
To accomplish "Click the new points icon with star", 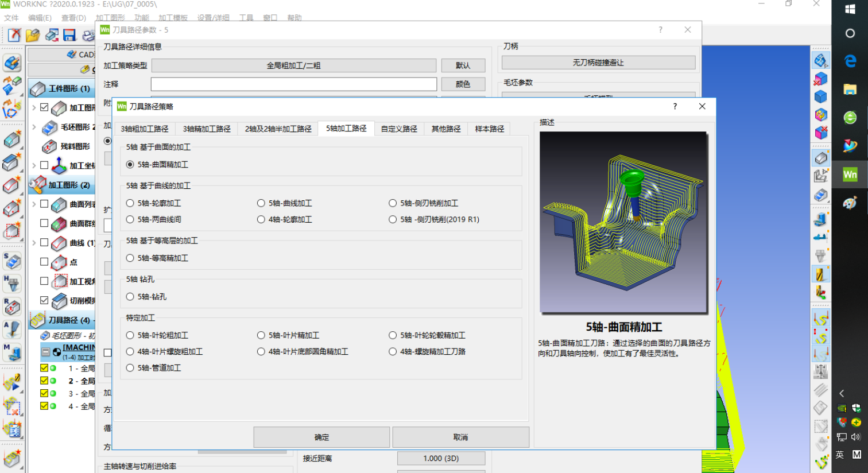I will click(x=12, y=208).
